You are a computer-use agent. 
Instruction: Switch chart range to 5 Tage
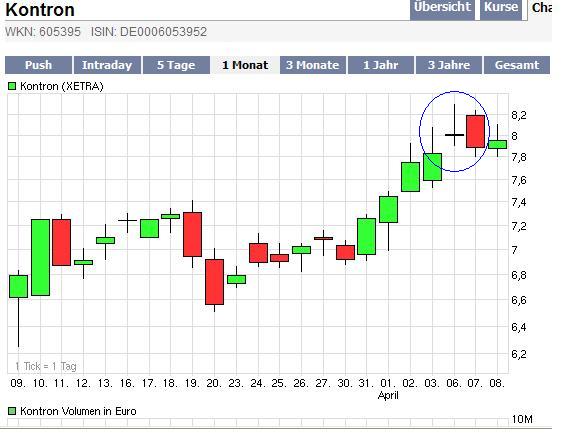[x=176, y=65]
